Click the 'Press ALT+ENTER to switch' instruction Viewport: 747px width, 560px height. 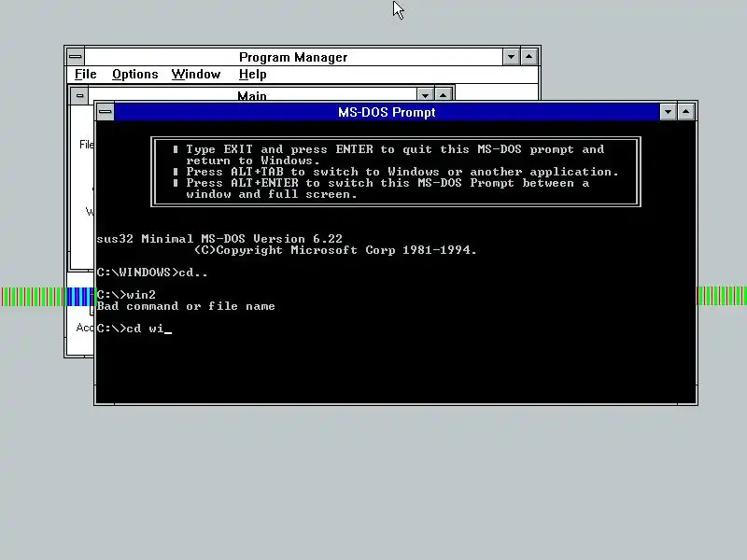[381, 189]
